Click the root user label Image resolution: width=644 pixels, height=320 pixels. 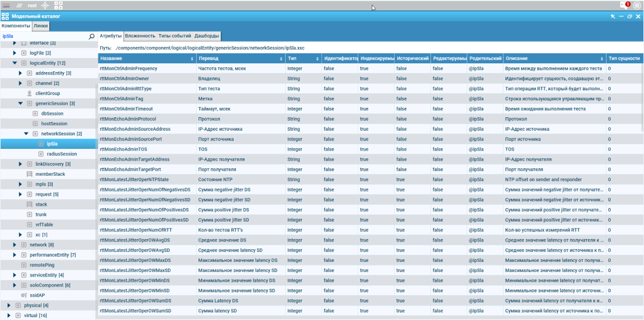(32, 5)
